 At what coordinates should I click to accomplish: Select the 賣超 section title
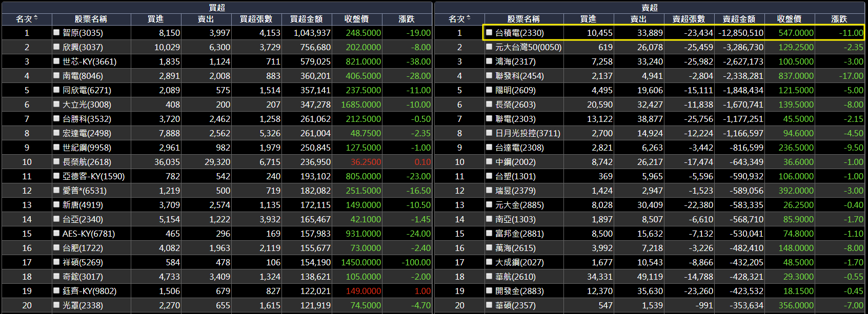click(x=650, y=7)
